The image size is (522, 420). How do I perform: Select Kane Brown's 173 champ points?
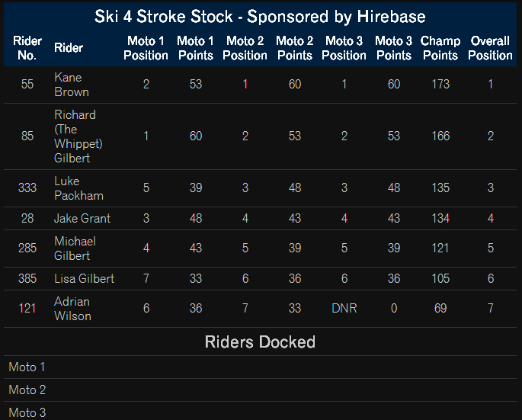[440, 85]
